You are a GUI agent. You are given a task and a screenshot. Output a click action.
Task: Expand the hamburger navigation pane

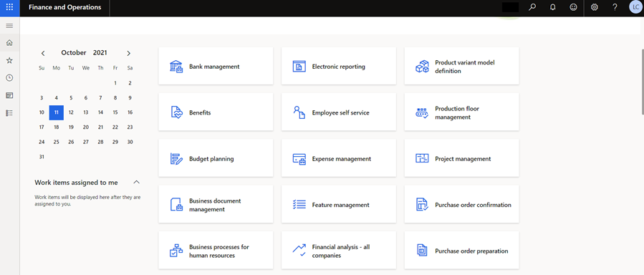(x=9, y=26)
